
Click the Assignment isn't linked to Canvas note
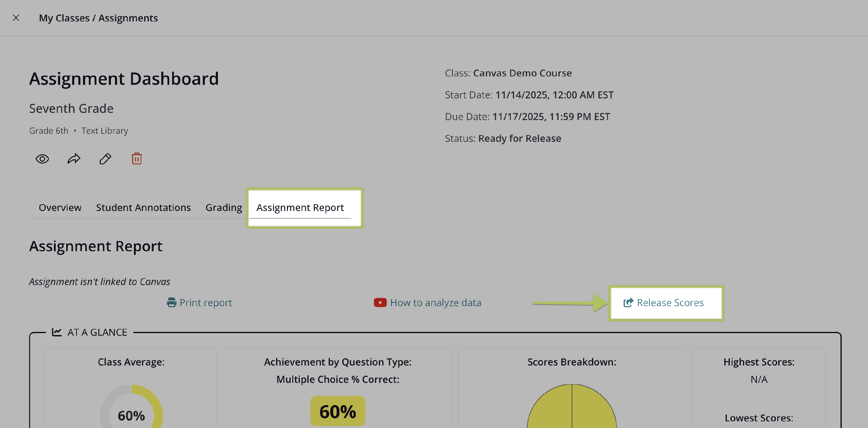click(x=100, y=281)
